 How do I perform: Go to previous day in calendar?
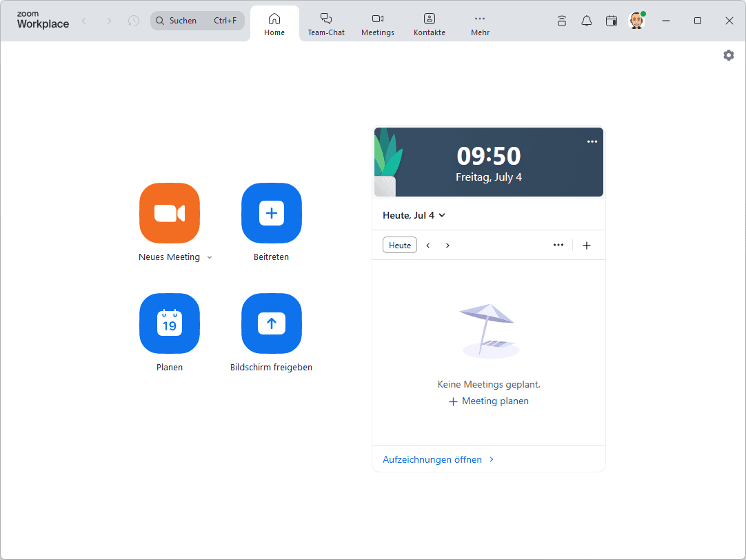pos(427,246)
